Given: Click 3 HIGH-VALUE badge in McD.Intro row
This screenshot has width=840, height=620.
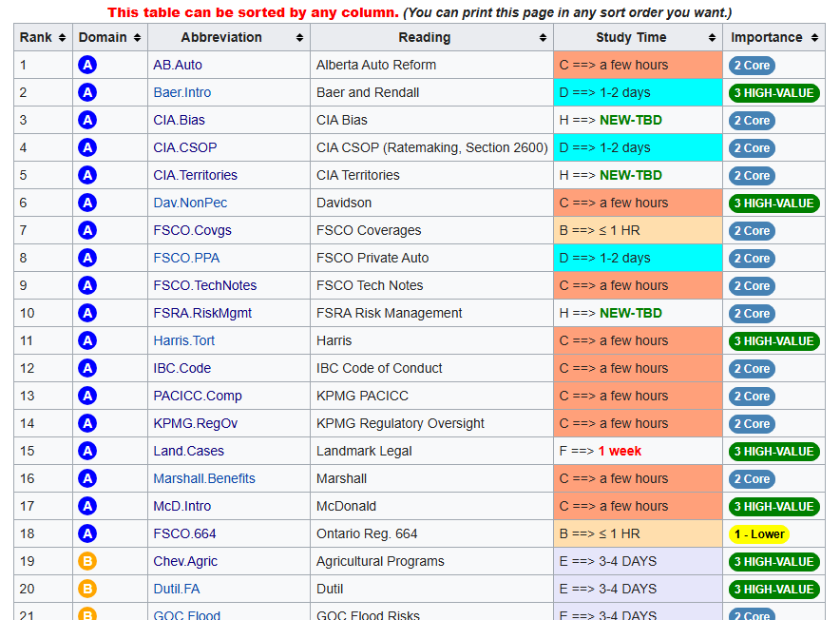Looking at the screenshot, I should 774,507.
